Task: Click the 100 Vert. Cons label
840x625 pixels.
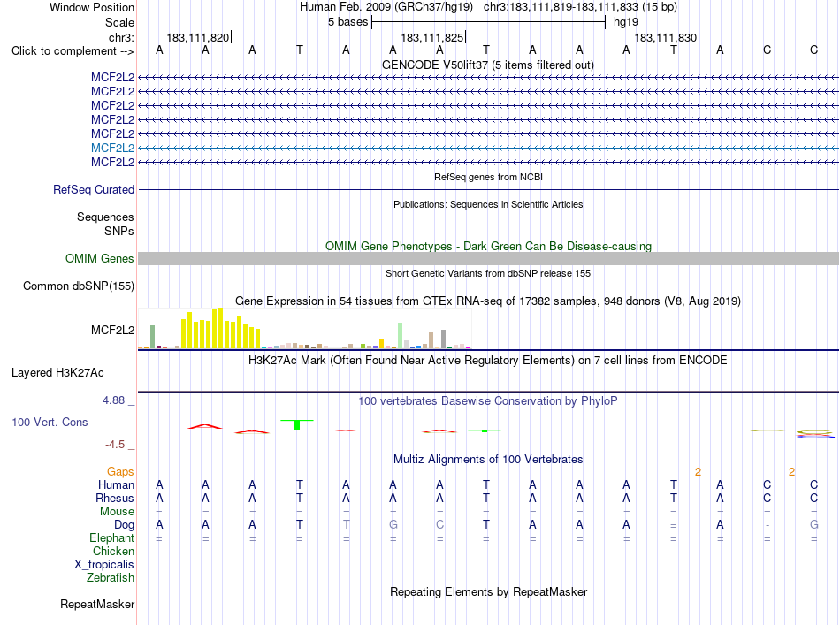Action: 50,422
